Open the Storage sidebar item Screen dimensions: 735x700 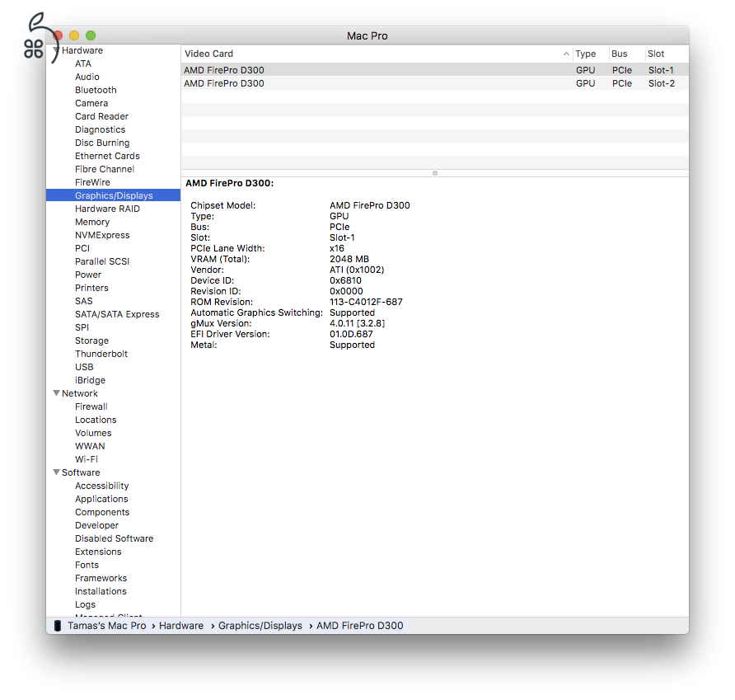point(91,341)
